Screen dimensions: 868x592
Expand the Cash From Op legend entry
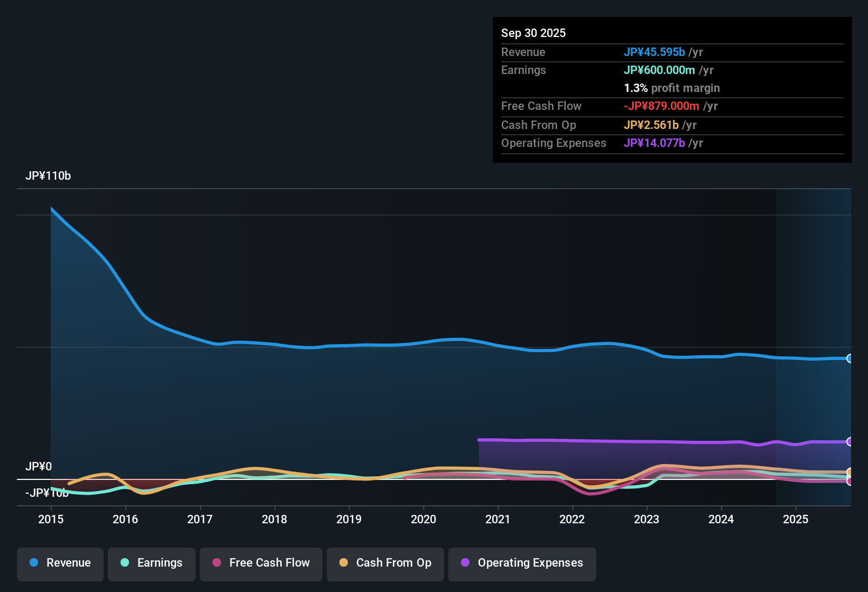(x=385, y=563)
